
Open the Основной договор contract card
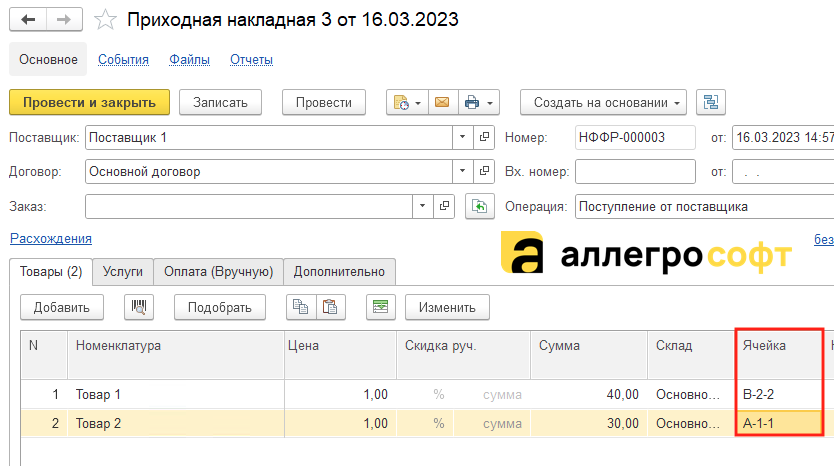[484, 171]
